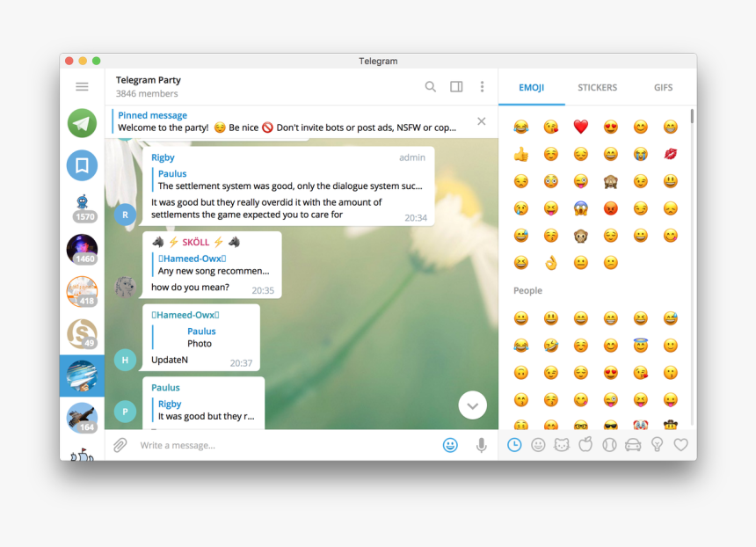Open chat with 164 unread badge
This screenshot has width=756, height=547.
(x=82, y=418)
